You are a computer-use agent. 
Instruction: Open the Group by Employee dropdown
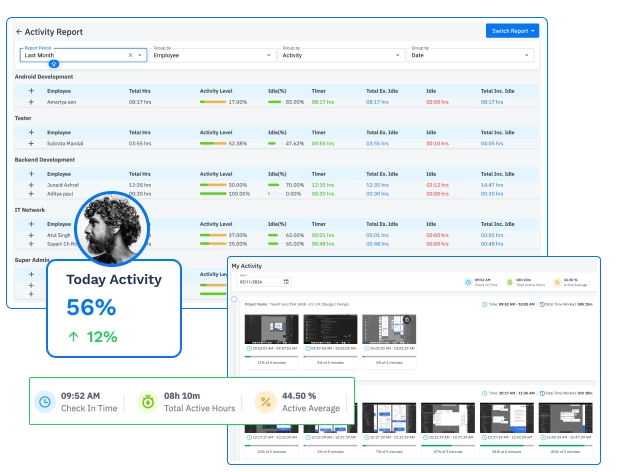[x=269, y=55]
